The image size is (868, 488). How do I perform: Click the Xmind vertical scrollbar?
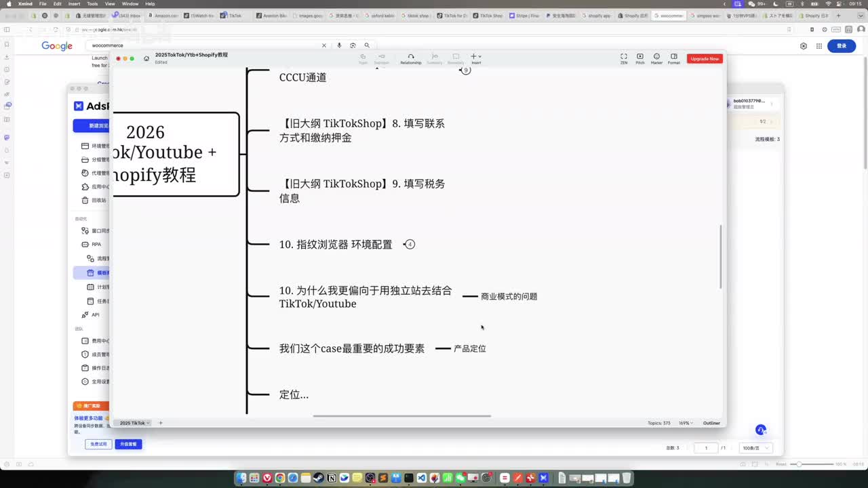click(x=720, y=258)
